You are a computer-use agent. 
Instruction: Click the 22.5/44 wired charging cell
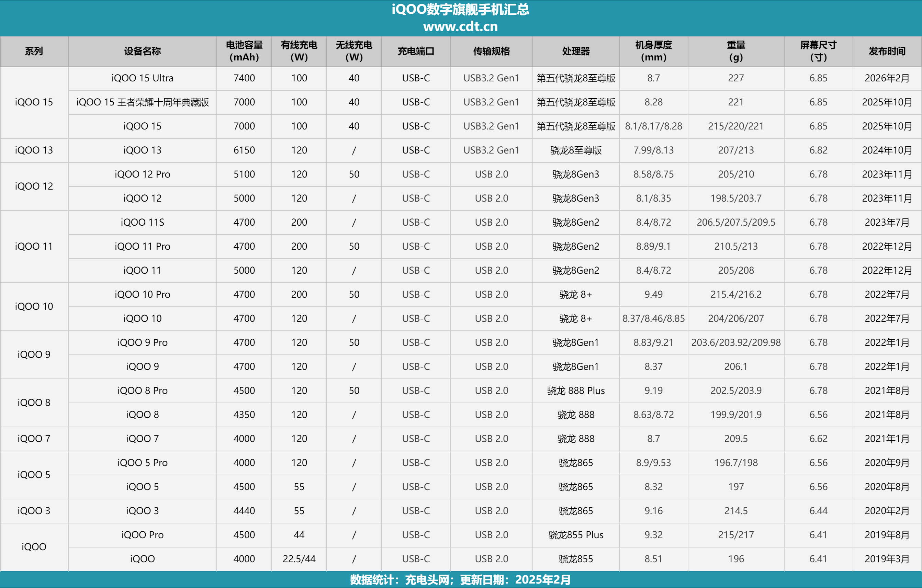point(299,559)
